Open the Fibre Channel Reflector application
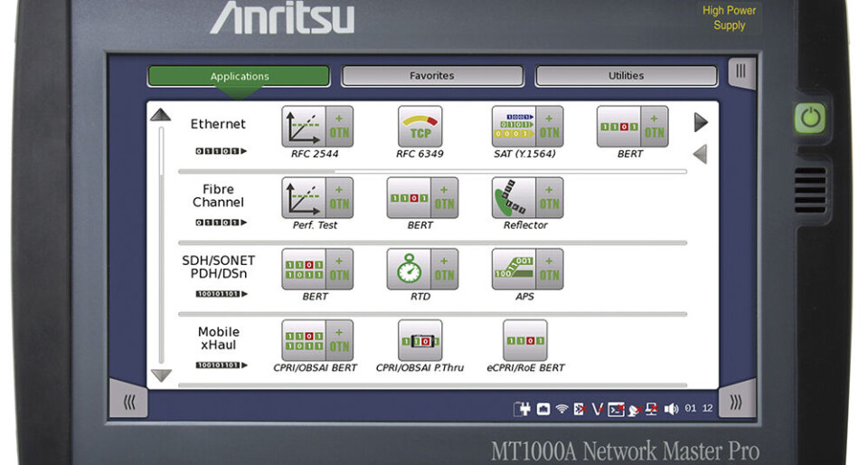868x465 pixels. (514, 197)
